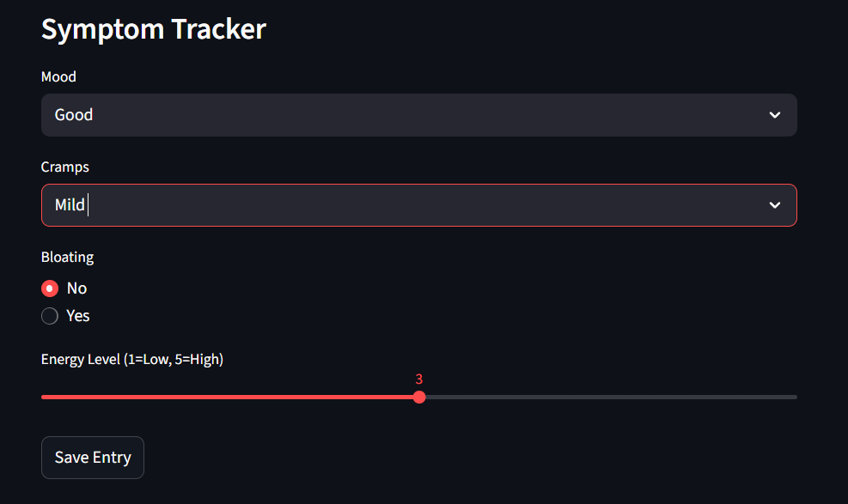Click the red-highlighted slider thumb handle
Image resolution: width=848 pixels, height=504 pixels.
(418, 397)
